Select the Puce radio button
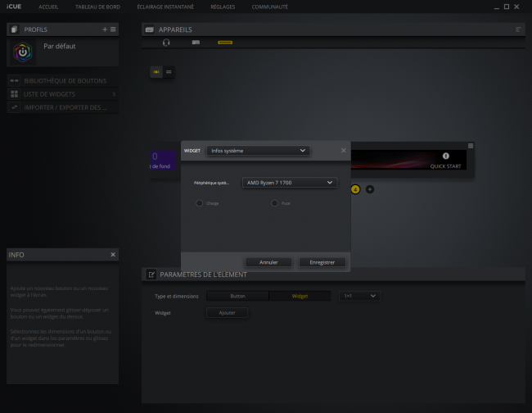Viewport: 532px width, 413px height. pyautogui.click(x=274, y=202)
